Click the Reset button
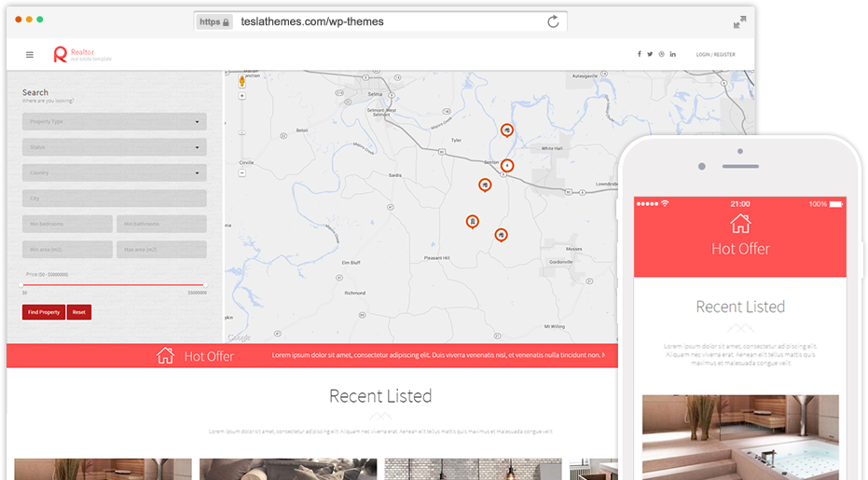 [x=79, y=312]
